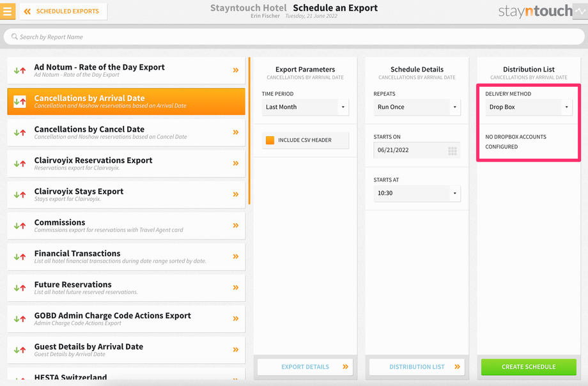This screenshot has height=386, width=588.
Task: Select Financial Transactions report title
Action: (77, 254)
